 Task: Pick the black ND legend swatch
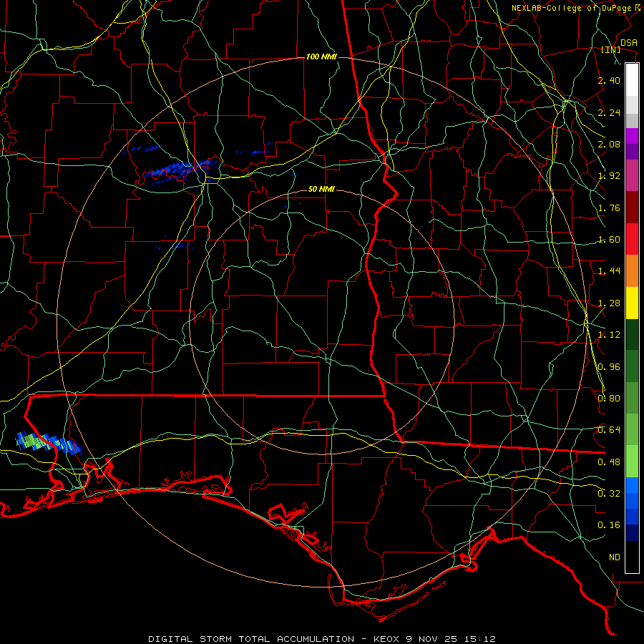click(632, 557)
